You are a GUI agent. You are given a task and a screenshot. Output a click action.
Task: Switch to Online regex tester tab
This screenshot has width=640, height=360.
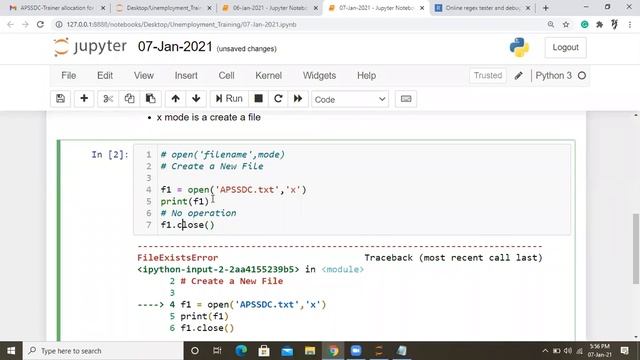(x=482, y=8)
